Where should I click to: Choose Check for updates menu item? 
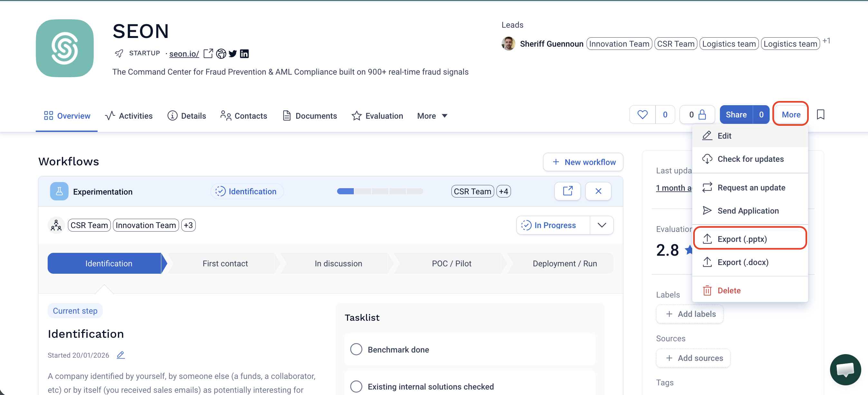point(750,159)
